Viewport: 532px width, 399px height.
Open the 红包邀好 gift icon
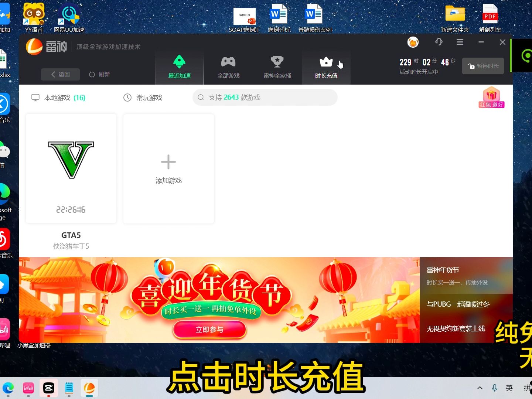click(x=491, y=97)
